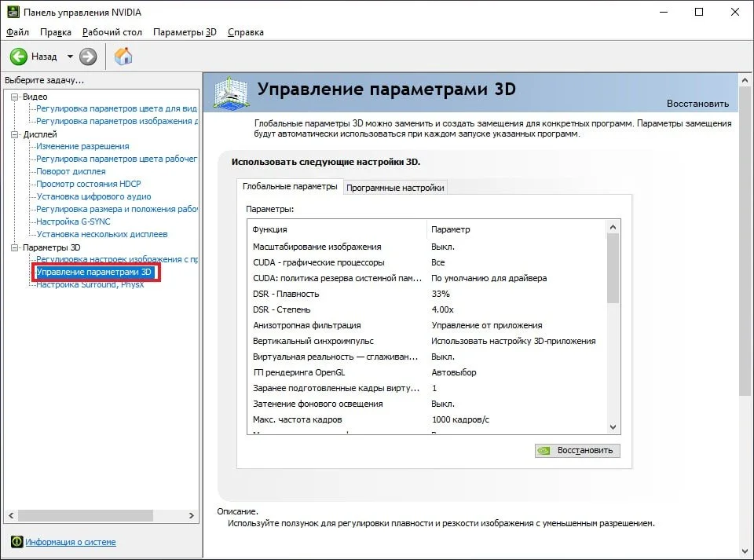
Task: Click the 4.00x value of DSR - Степень
Action: coord(442,309)
